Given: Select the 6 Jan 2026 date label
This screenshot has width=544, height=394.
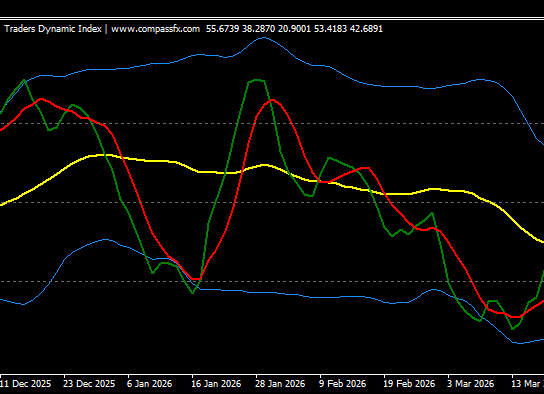Looking at the screenshot, I should (150, 384).
